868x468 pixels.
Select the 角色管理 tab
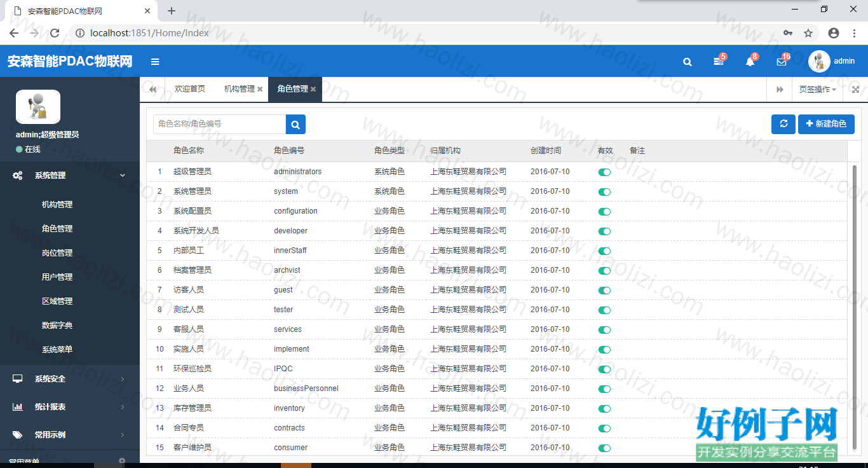click(293, 89)
